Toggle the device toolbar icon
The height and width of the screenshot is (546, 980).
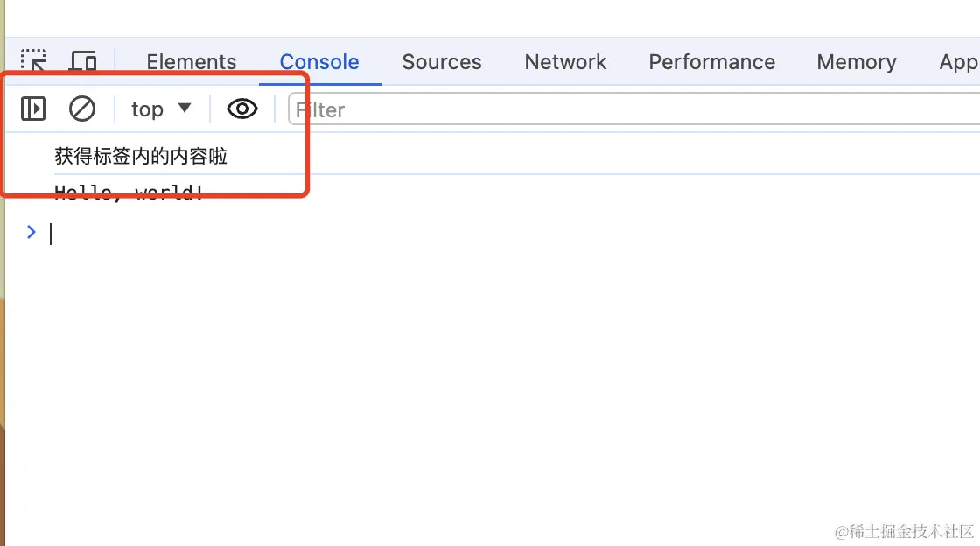(x=83, y=61)
